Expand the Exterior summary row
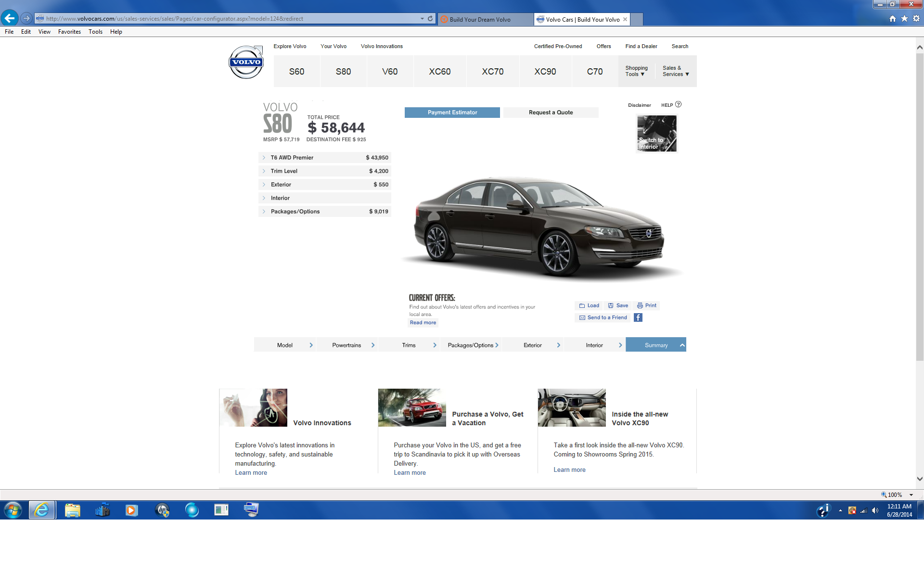Viewport: 924px width, 583px height. tap(325, 185)
